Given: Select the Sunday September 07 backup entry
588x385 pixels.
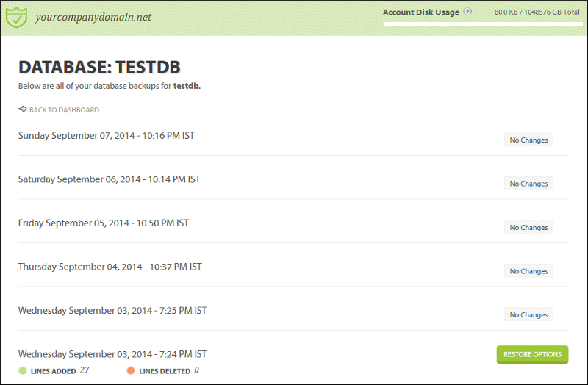Looking at the screenshot, I should coord(106,136).
